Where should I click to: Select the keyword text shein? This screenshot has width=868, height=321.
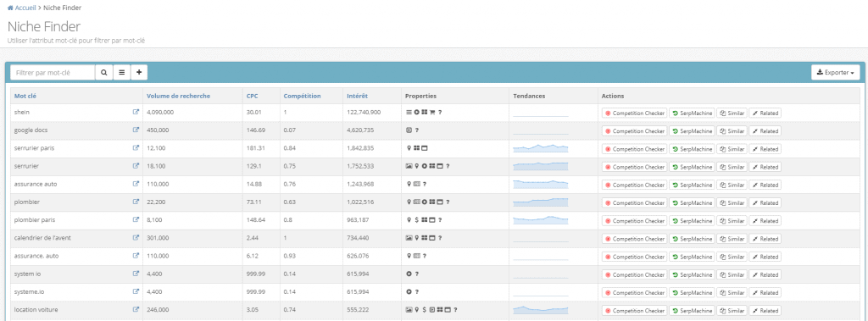(21, 112)
